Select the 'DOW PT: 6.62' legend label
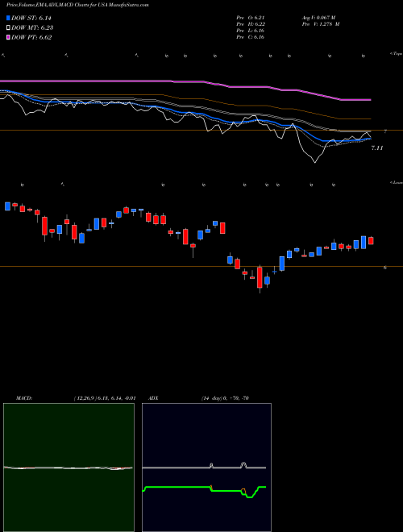 point(31,37)
